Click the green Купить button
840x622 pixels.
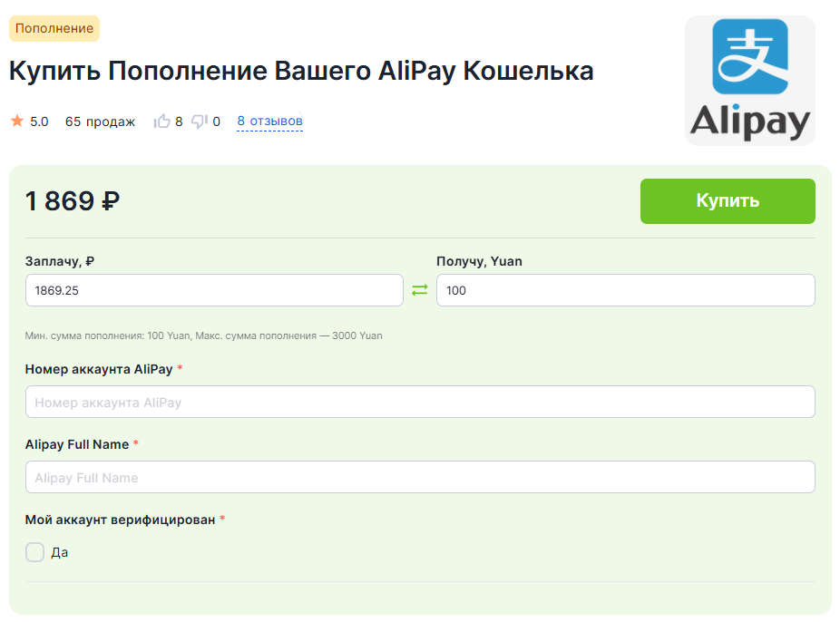coord(728,200)
